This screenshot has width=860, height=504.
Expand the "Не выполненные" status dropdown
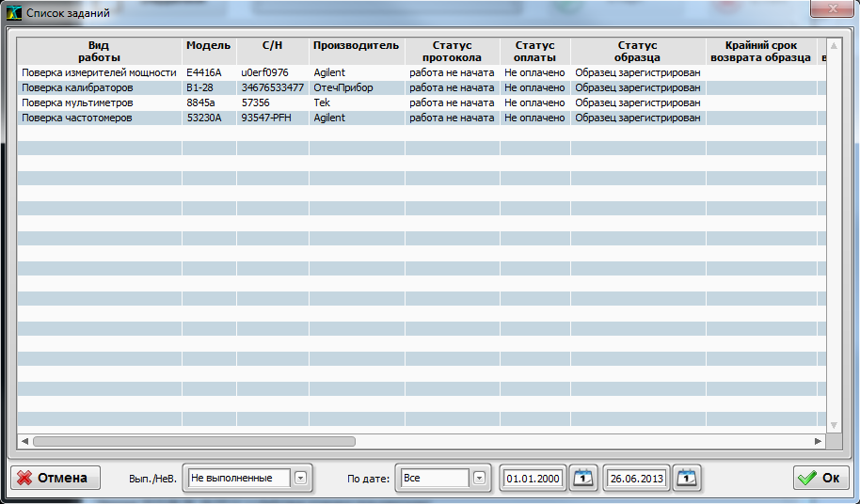click(x=300, y=478)
